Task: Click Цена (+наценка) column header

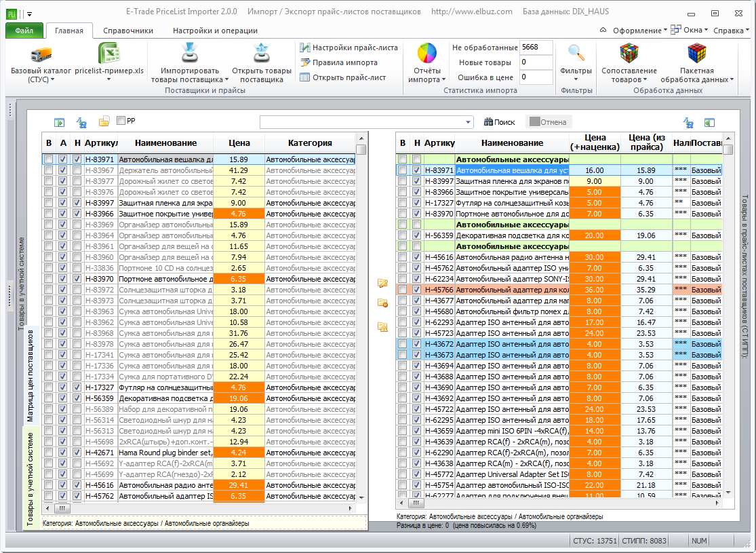Action: [x=595, y=142]
